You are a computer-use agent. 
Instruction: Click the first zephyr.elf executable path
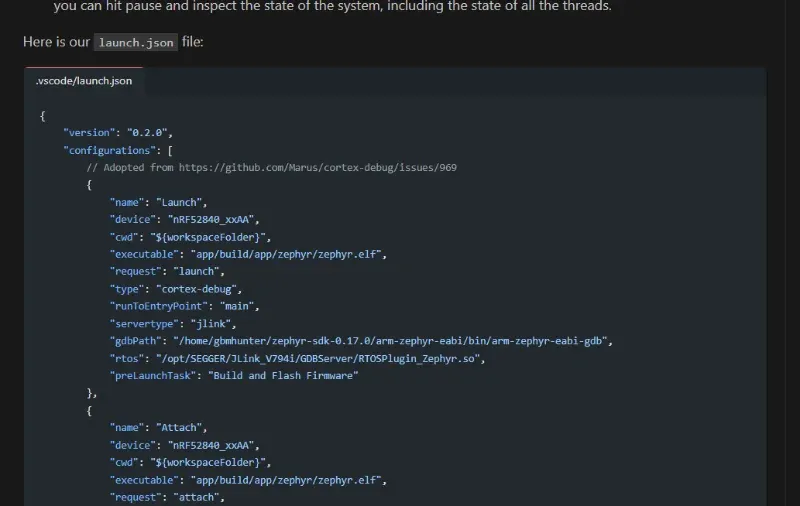point(285,254)
